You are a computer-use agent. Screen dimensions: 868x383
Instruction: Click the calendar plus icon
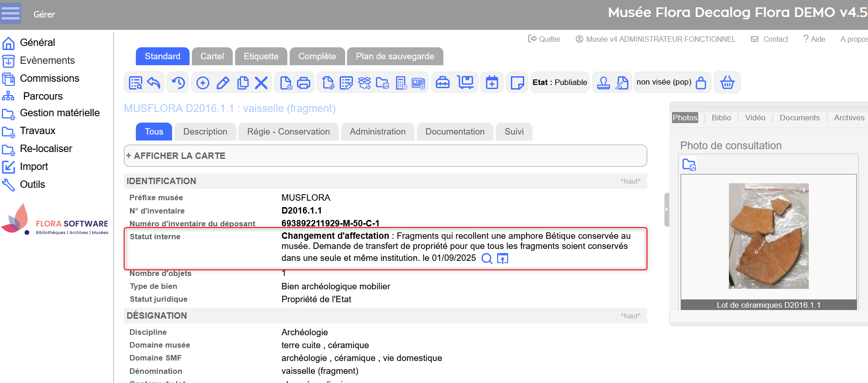492,83
